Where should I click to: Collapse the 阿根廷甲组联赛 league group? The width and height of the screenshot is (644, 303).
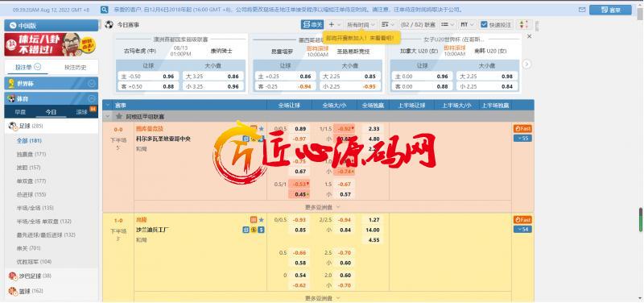click(x=108, y=117)
